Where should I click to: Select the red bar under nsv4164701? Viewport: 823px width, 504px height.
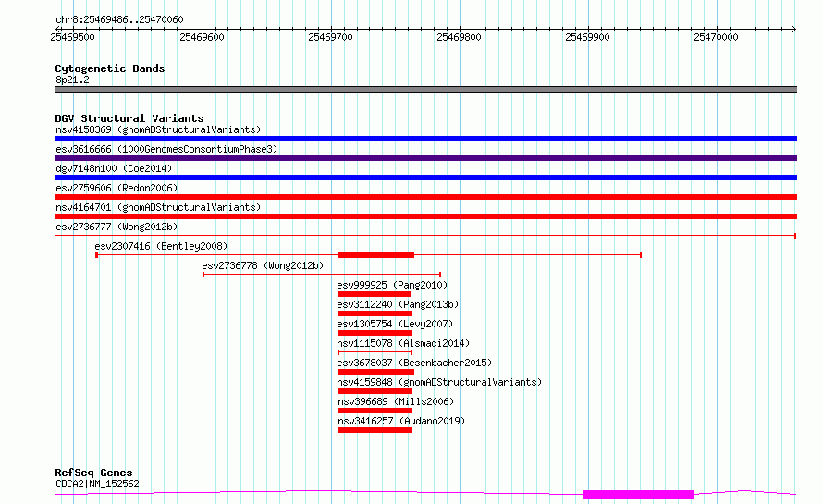coord(425,216)
